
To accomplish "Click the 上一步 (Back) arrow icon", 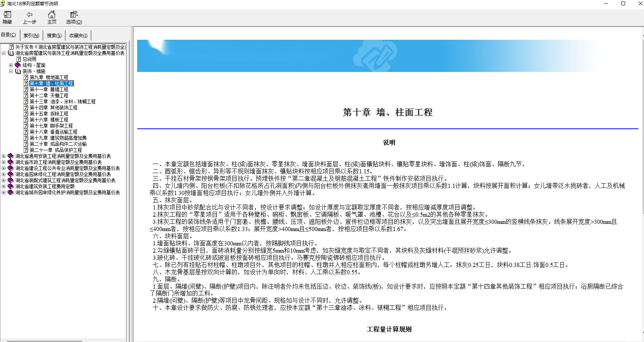I will pos(29,15).
